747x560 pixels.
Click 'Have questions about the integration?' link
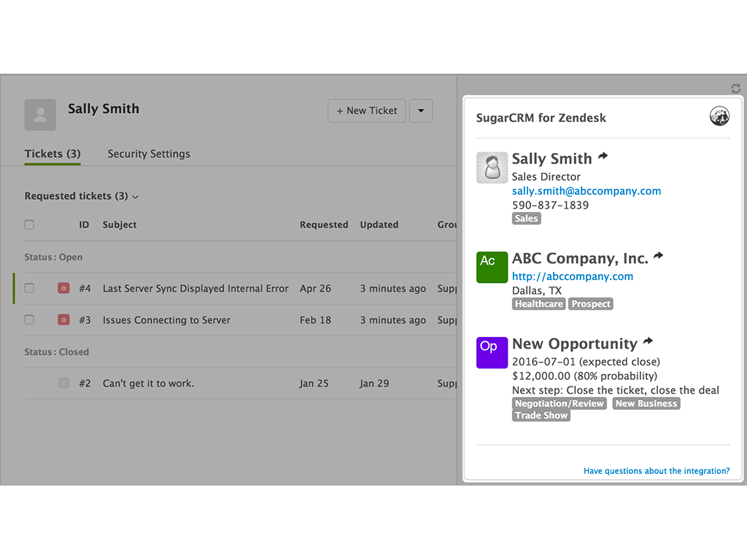tap(657, 471)
